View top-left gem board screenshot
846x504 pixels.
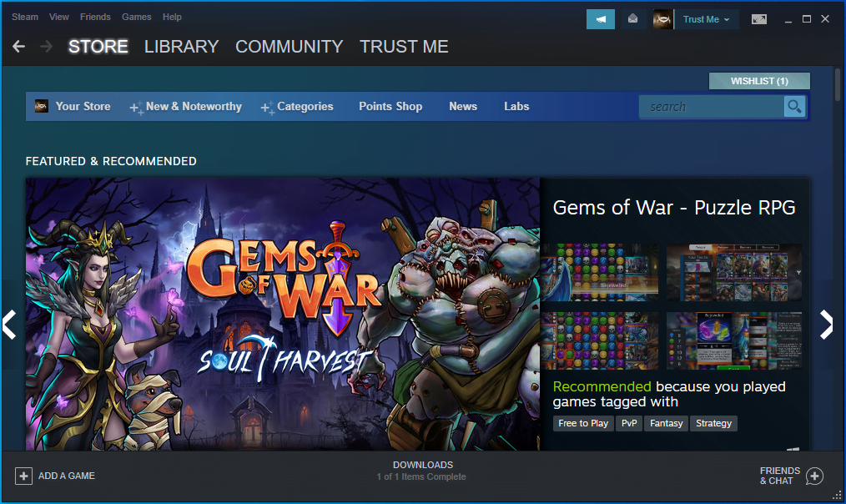pos(599,273)
